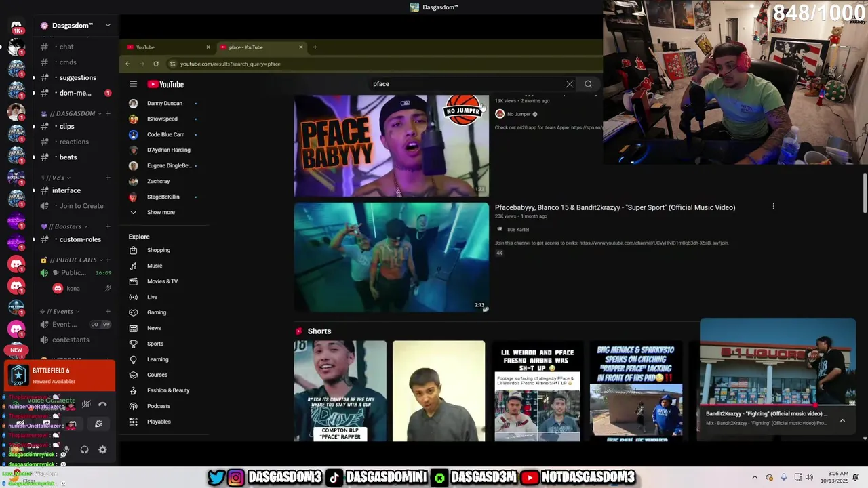The image size is (868, 488).
Task: Click the pface search input field
Action: (x=468, y=84)
